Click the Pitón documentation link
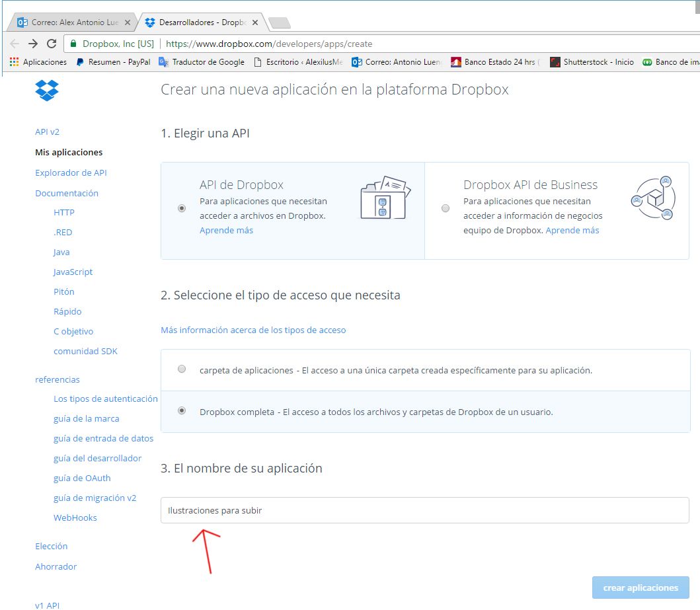The image size is (700, 610). (x=64, y=292)
